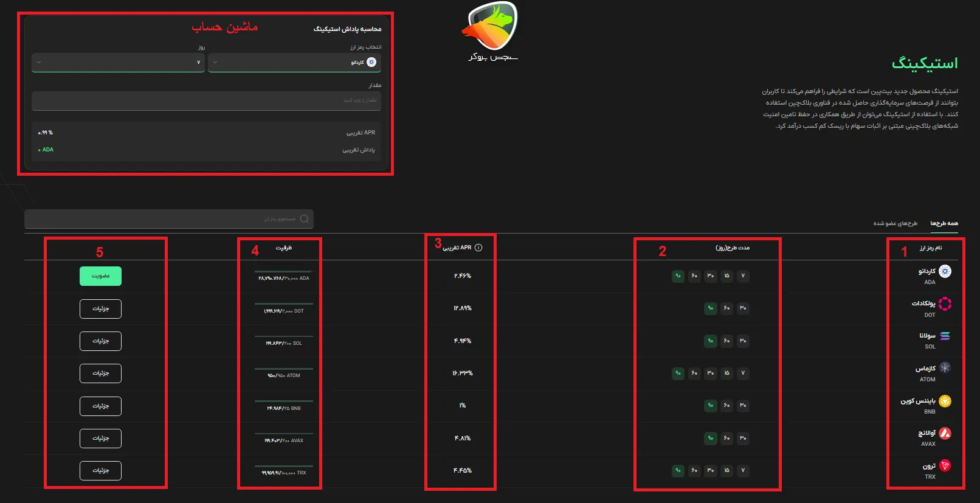Click the APR value in the ATOM row
980x503 pixels.
pos(463,373)
